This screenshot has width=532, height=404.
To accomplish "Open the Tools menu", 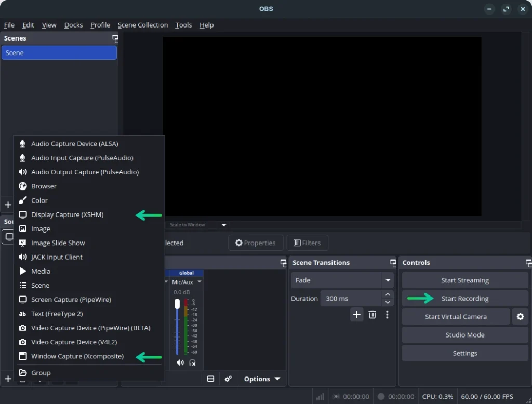I will click(183, 25).
